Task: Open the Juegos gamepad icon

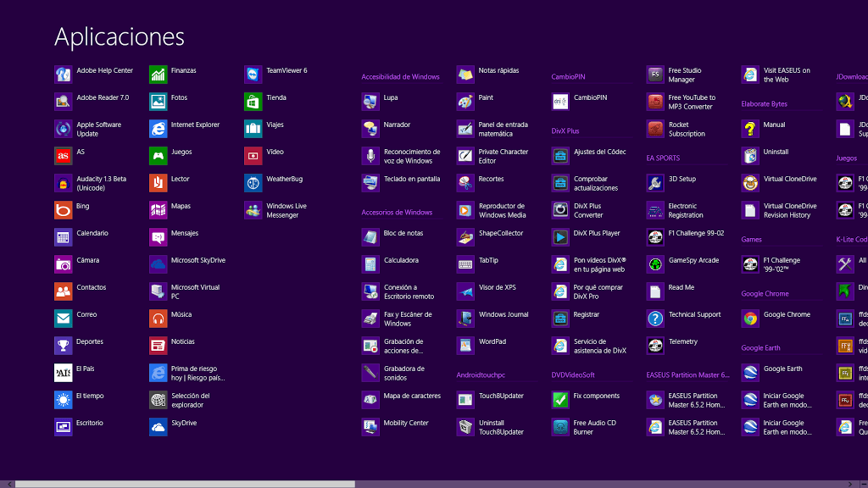Action: [159, 156]
